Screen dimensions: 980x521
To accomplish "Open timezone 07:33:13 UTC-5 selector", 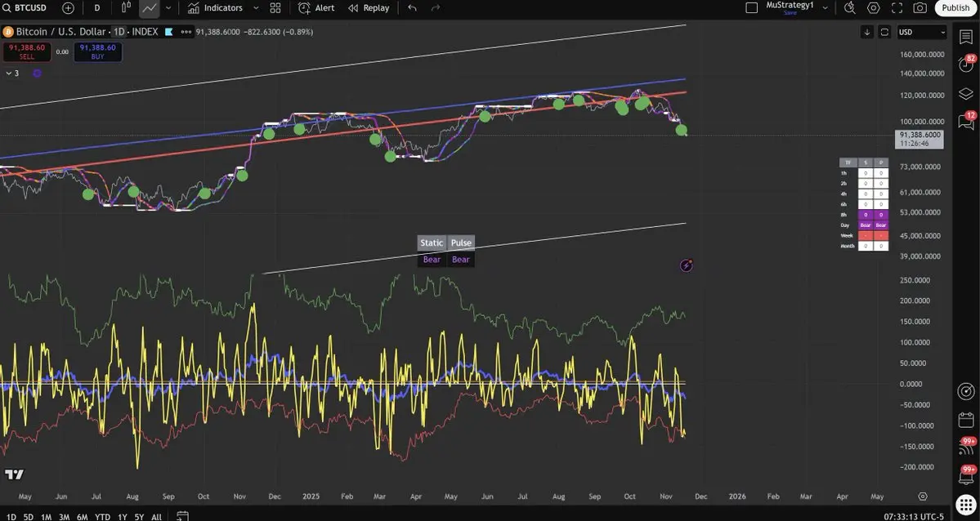I will (x=913, y=517).
